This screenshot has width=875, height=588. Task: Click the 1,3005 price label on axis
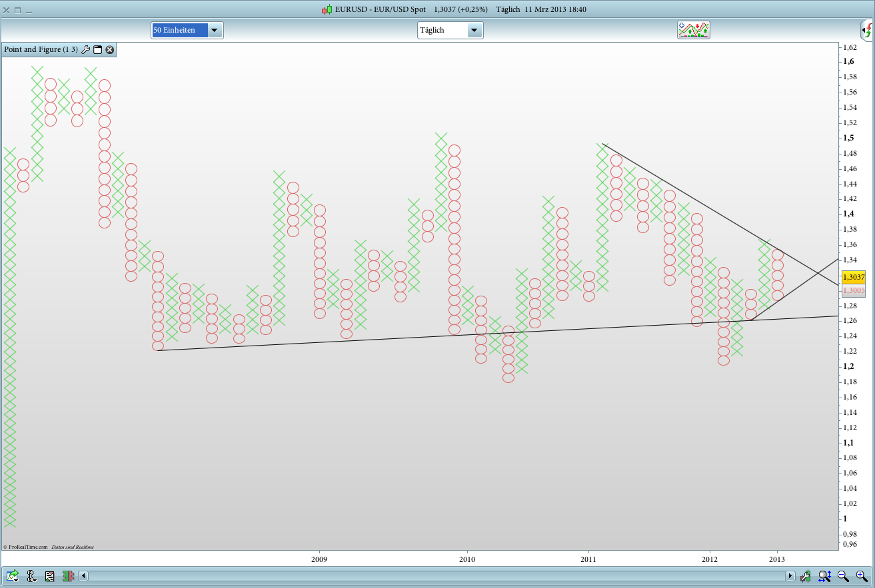854,291
